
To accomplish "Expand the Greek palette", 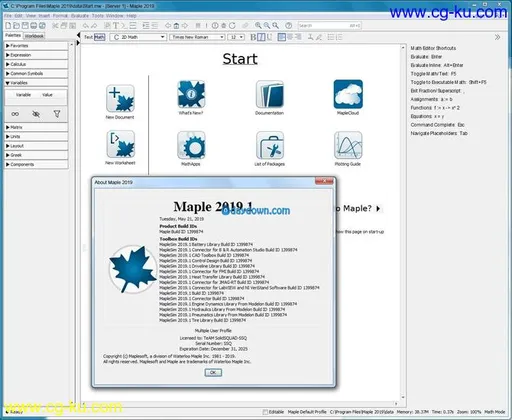I will click(36, 155).
